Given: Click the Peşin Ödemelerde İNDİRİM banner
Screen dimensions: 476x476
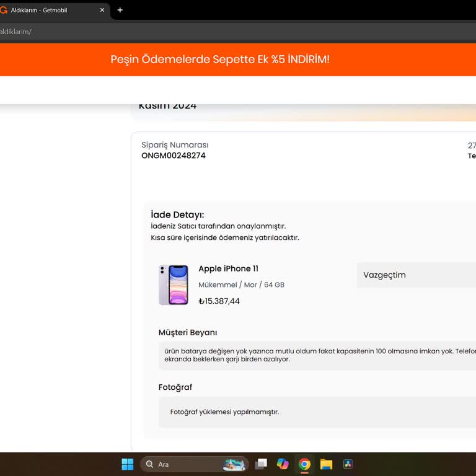Looking at the screenshot, I should [238, 59].
